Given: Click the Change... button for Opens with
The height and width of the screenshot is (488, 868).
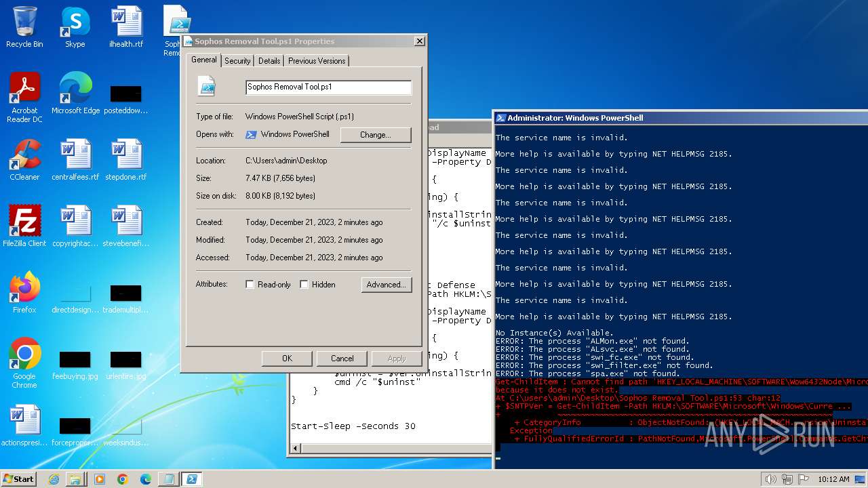Looking at the screenshot, I should 376,135.
